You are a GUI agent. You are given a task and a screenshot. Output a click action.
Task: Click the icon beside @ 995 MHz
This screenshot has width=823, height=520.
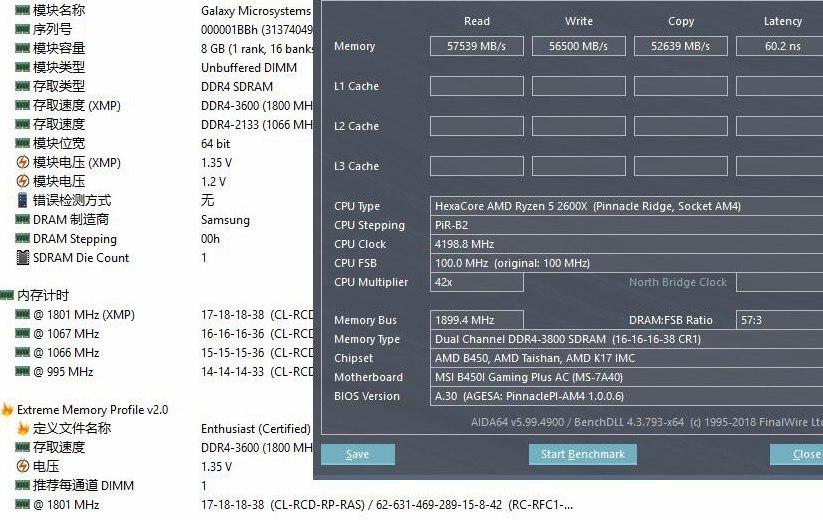click(22, 372)
